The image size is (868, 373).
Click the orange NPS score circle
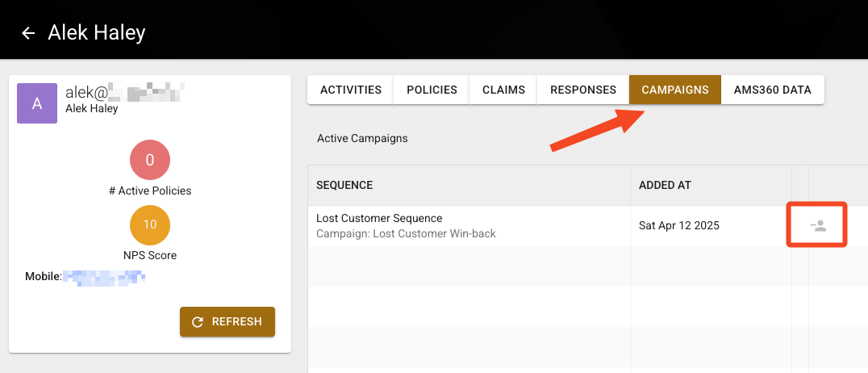(150, 225)
